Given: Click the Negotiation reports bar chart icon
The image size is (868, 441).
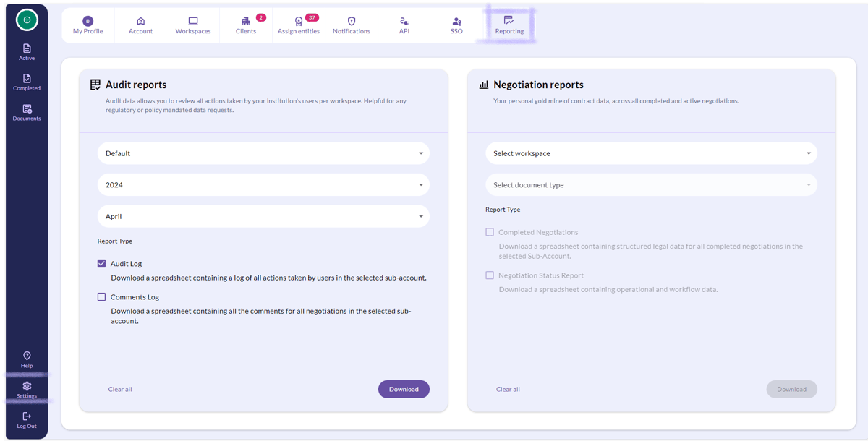Looking at the screenshot, I should [x=484, y=85].
